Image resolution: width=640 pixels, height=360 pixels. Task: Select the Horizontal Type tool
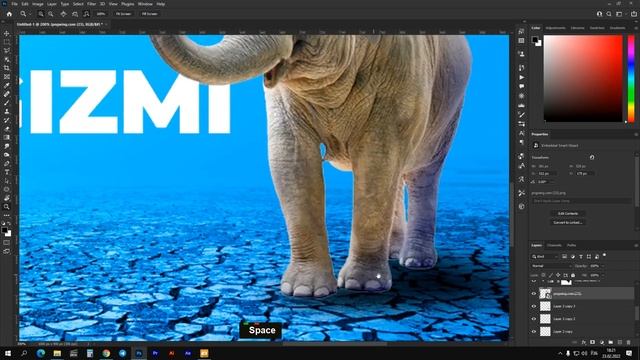[x=7, y=172]
